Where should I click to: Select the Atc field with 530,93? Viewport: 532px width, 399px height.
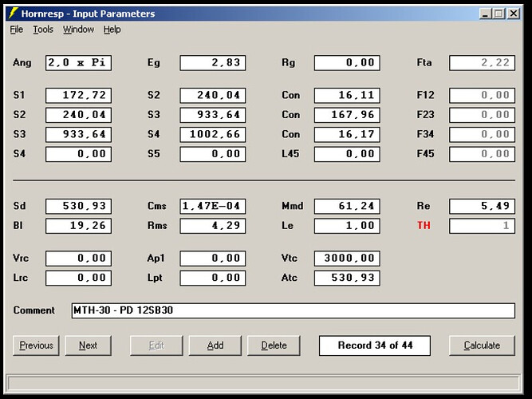347,279
